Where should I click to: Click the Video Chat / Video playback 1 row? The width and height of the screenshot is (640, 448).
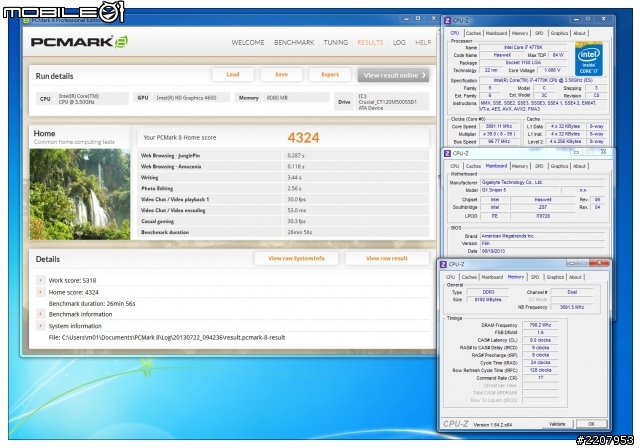[x=283, y=200]
